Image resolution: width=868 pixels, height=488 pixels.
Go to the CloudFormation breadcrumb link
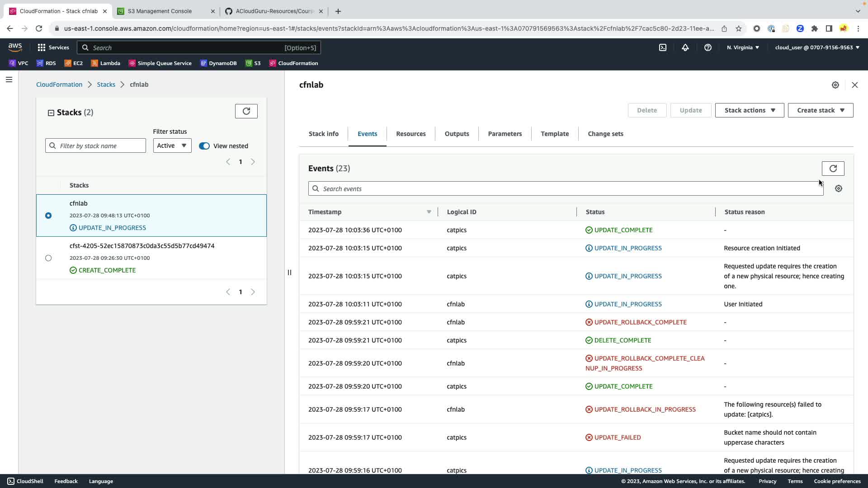(x=59, y=84)
